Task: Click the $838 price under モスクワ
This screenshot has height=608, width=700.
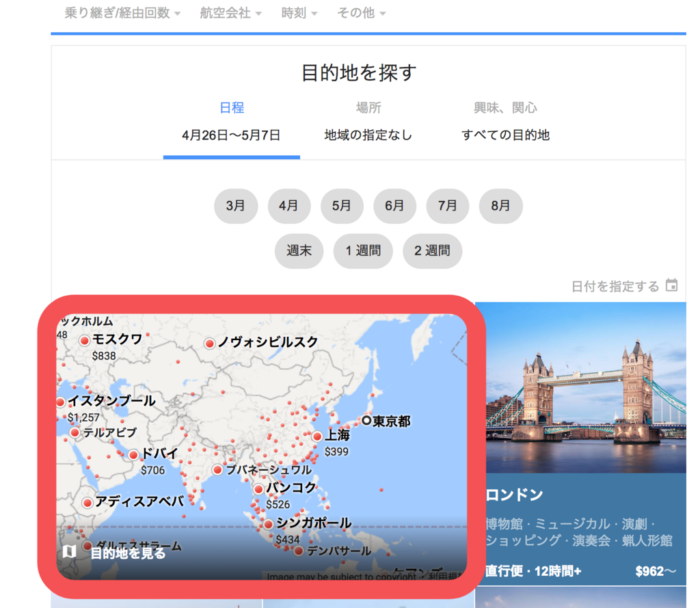Action: pos(104,356)
